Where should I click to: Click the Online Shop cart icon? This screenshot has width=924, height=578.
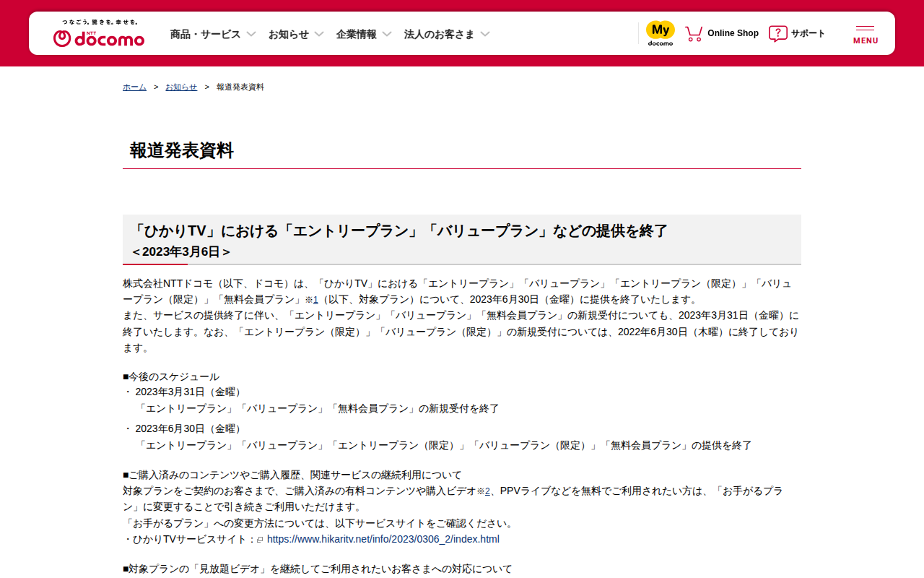(694, 33)
